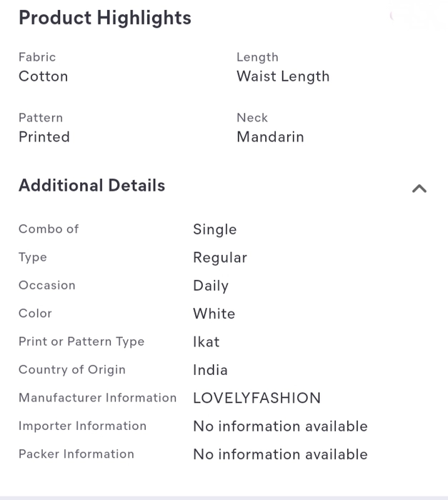The width and height of the screenshot is (448, 500).
Task: Click the Daily occasion value
Action: click(211, 286)
